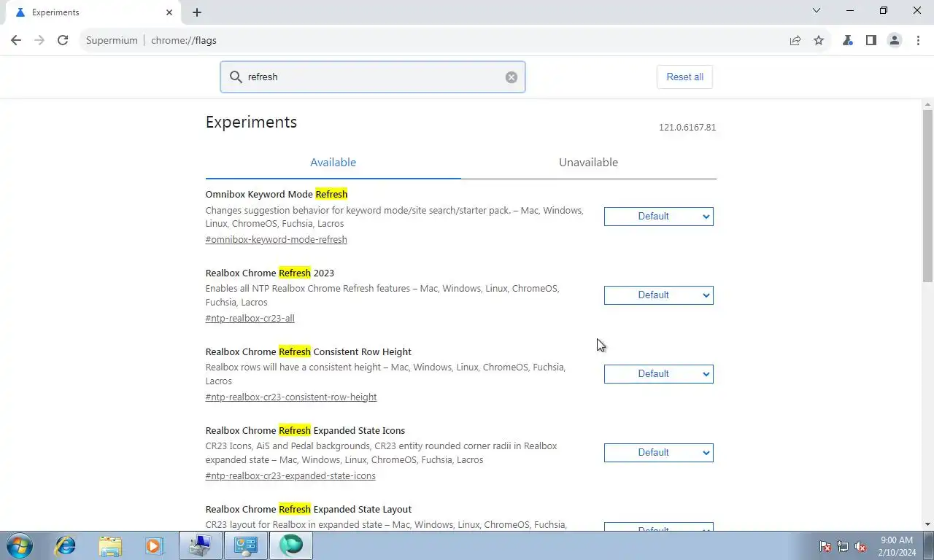The image size is (934, 560).
Task: Open the #ntp-realbox-cr23-consistent-row-height link
Action: [291, 397]
